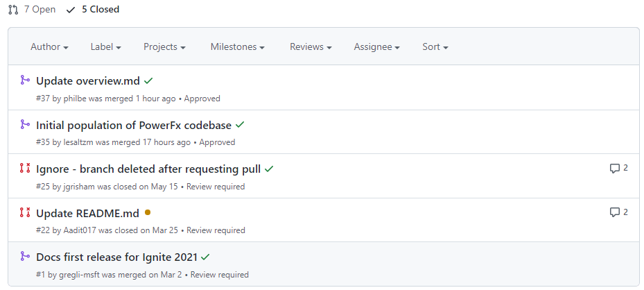This screenshot has height=290, width=644.
Task: Open the Reviews filter dropdown
Action: click(x=311, y=47)
